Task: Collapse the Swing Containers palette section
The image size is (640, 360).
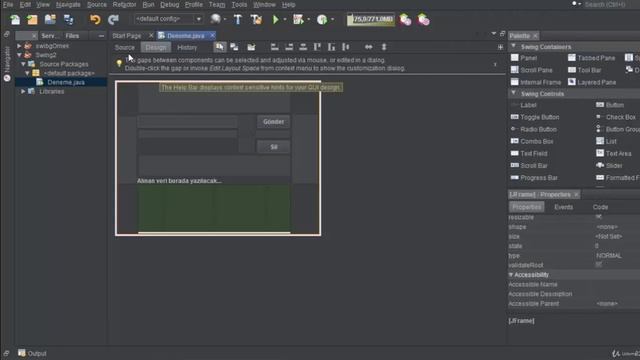Action: pos(513,47)
